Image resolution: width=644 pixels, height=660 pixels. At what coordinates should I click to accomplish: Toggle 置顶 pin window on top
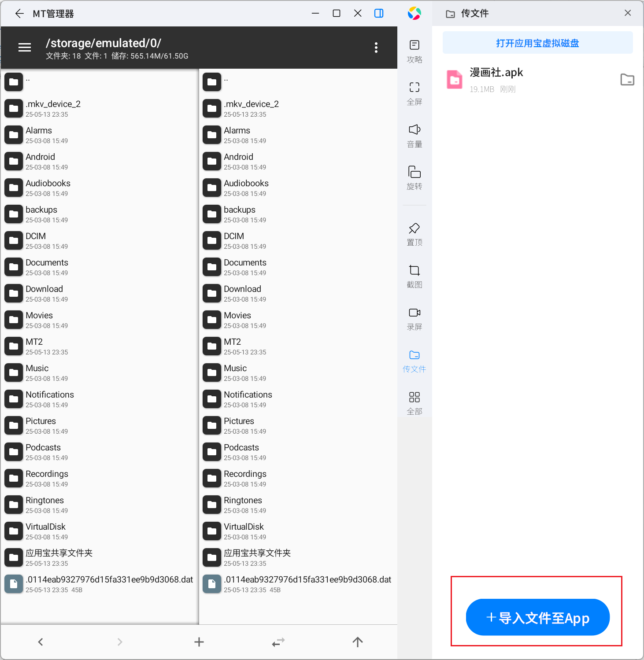[x=415, y=234]
